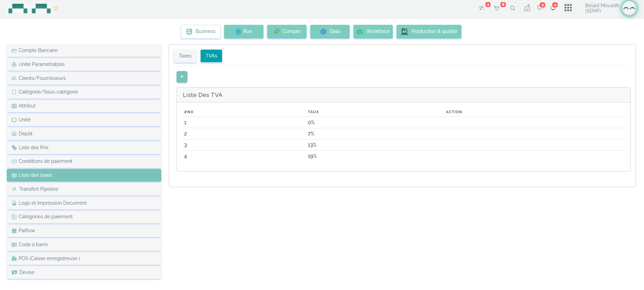Switch to the Compte module
This screenshot has width=644, height=290.
point(287,32)
